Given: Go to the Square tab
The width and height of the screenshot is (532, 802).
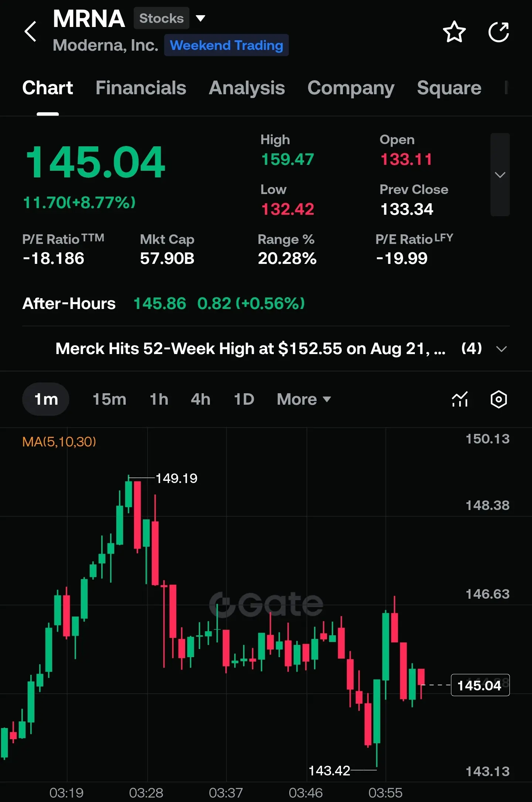Looking at the screenshot, I should (449, 88).
